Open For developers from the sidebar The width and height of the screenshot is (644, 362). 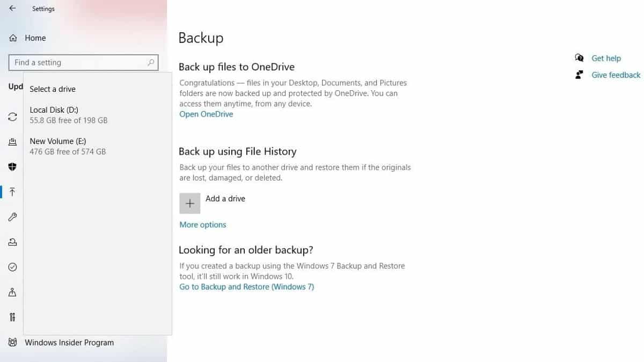pyautogui.click(x=12, y=317)
